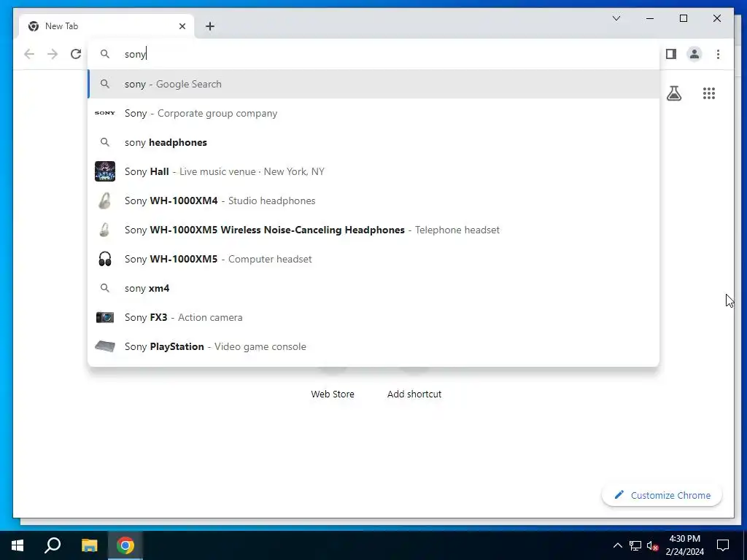Choose 'Sony PlayStation' video game console suggestion
The width and height of the screenshot is (747, 560).
tap(373, 346)
